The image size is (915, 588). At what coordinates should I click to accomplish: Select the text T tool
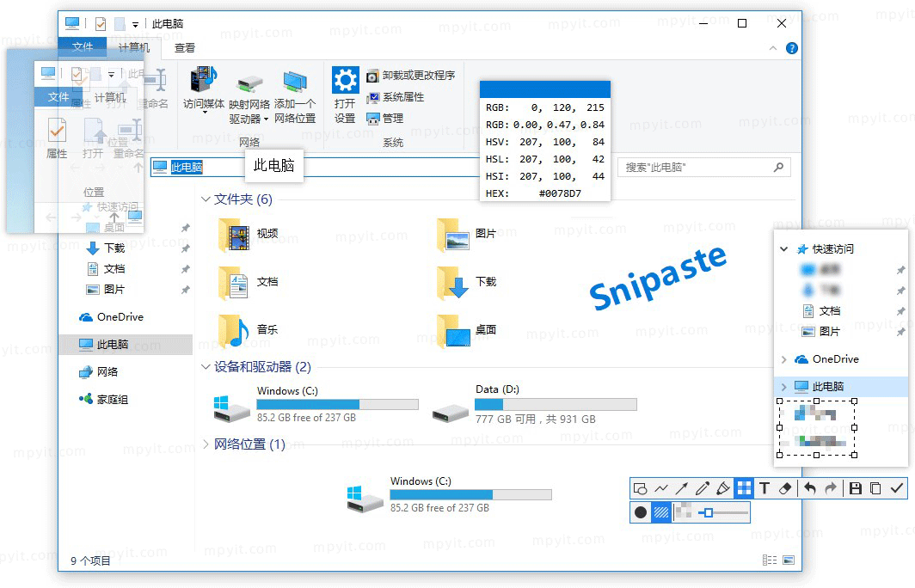(x=765, y=489)
